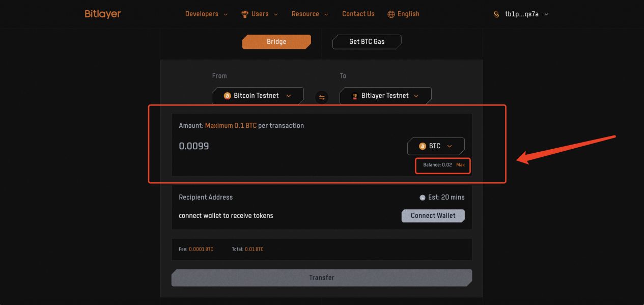This screenshot has width=644, height=305.
Task: Click the Bitlayer Testnet network icon
Action: point(355,96)
